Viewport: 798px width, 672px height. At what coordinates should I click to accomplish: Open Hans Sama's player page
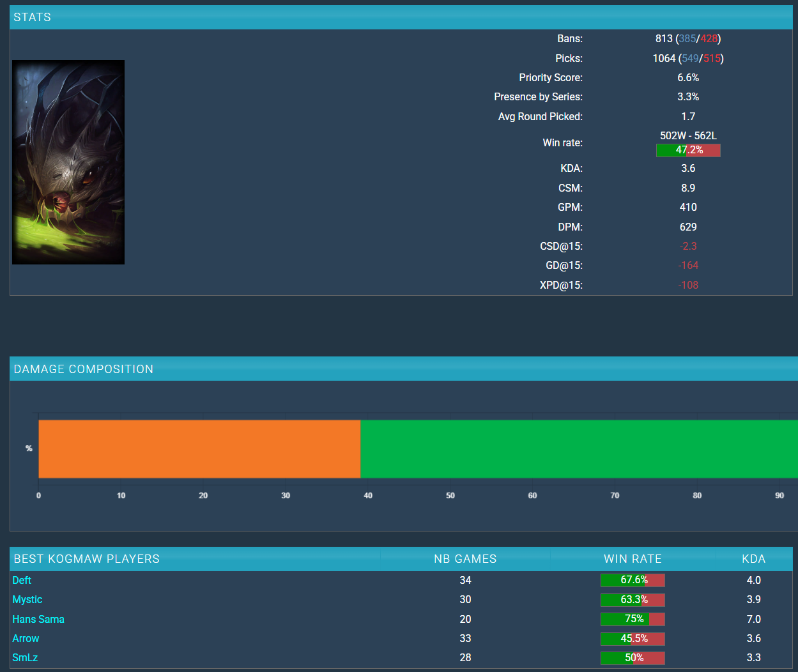tap(38, 619)
